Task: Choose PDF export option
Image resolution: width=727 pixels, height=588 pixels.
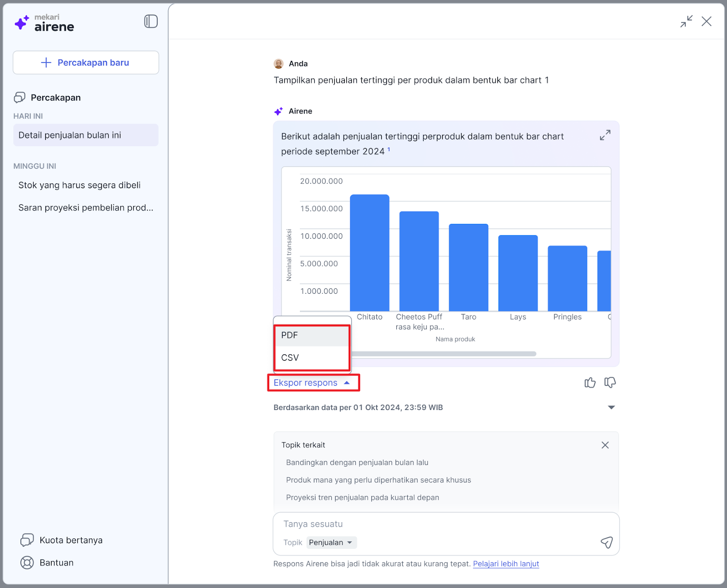Action: [x=312, y=335]
